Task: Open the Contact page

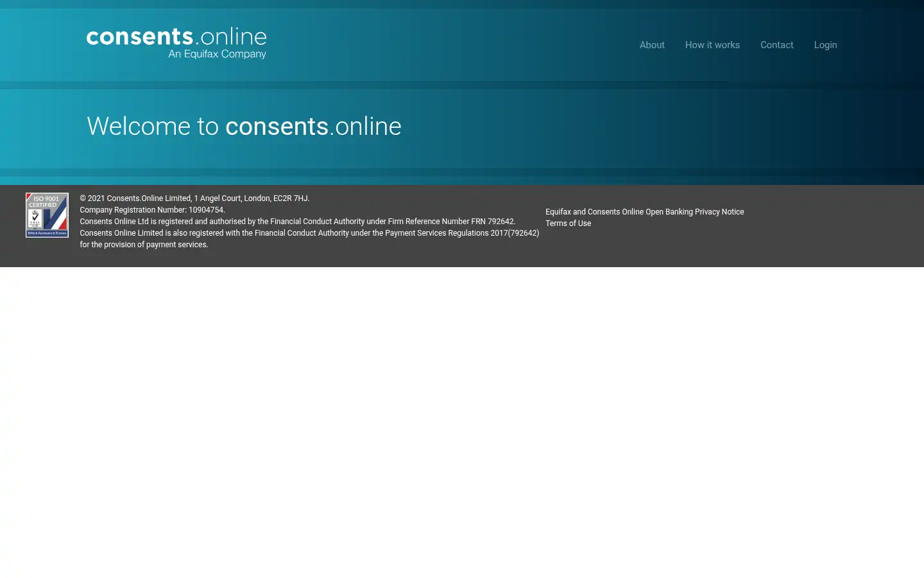Action: coord(776,45)
